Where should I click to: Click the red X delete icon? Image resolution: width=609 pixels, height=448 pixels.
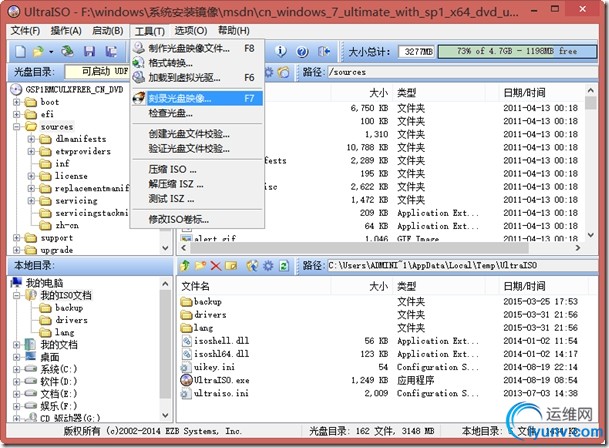(216, 266)
